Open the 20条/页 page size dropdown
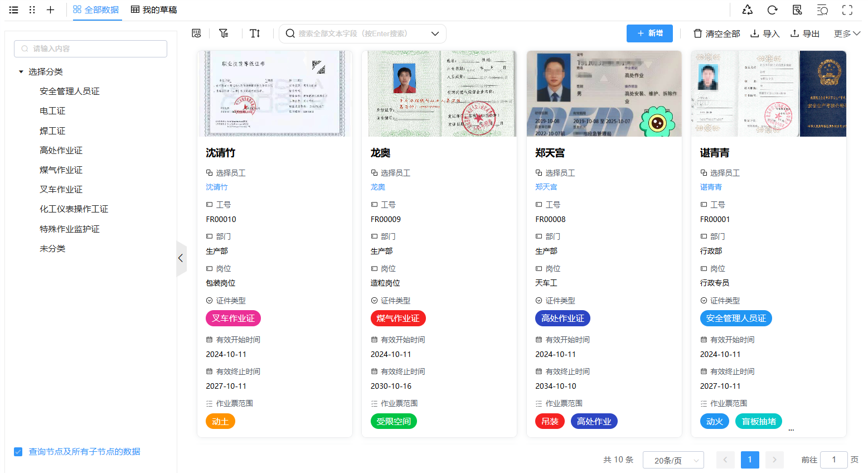 [x=673, y=460]
